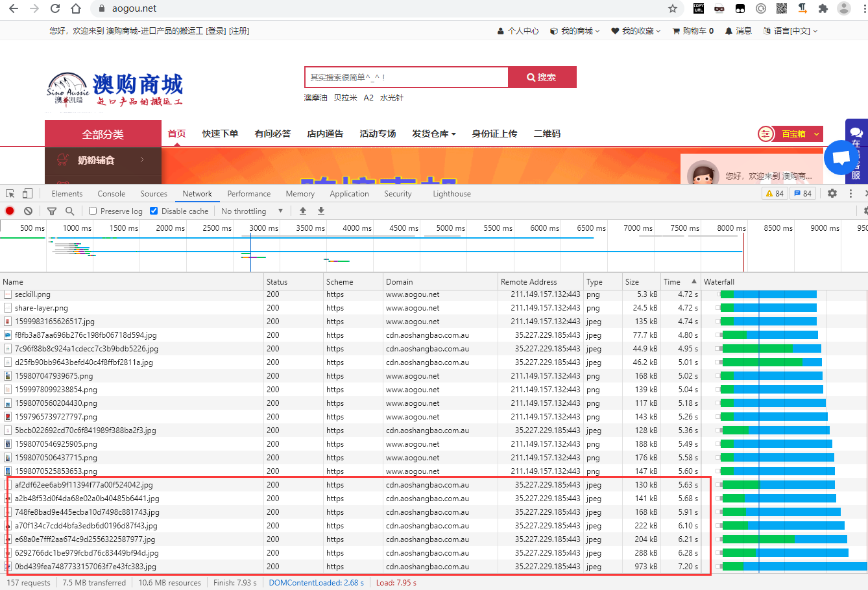
Task: Open the Chrome extensions puzzle icon
Action: [x=823, y=8]
